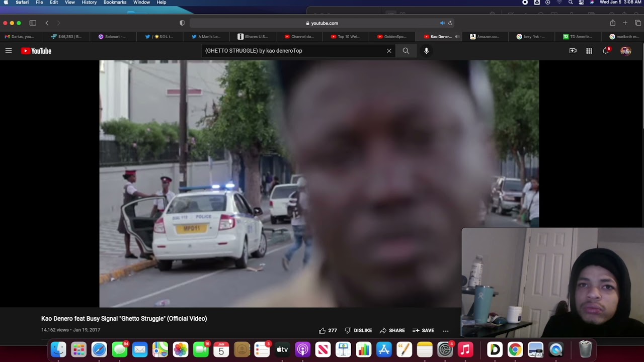Open Podcasts from the Dock
The image size is (644, 362).
pyautogui.click(x=302, y=349)
